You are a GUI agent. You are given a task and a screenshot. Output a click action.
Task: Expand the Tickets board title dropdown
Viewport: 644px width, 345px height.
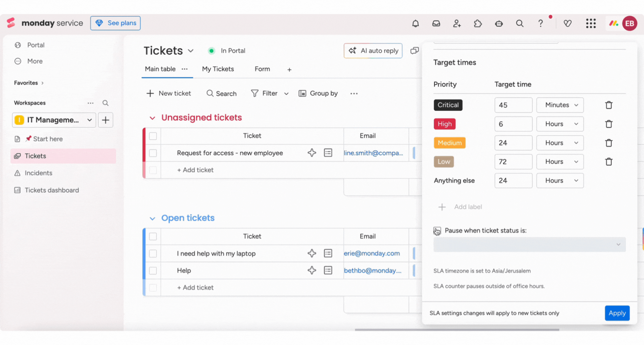(191, 51)
